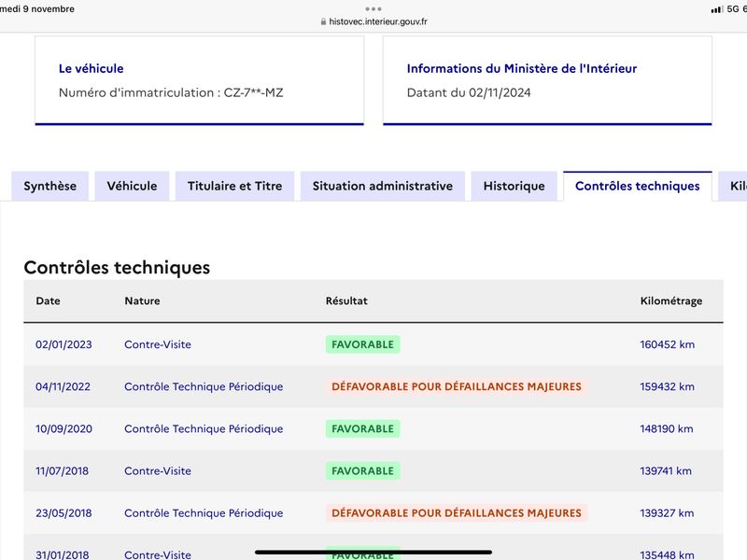Open the Titulaire et Titre tab
This screenshot has width=747, height=560.
[235, 186]
